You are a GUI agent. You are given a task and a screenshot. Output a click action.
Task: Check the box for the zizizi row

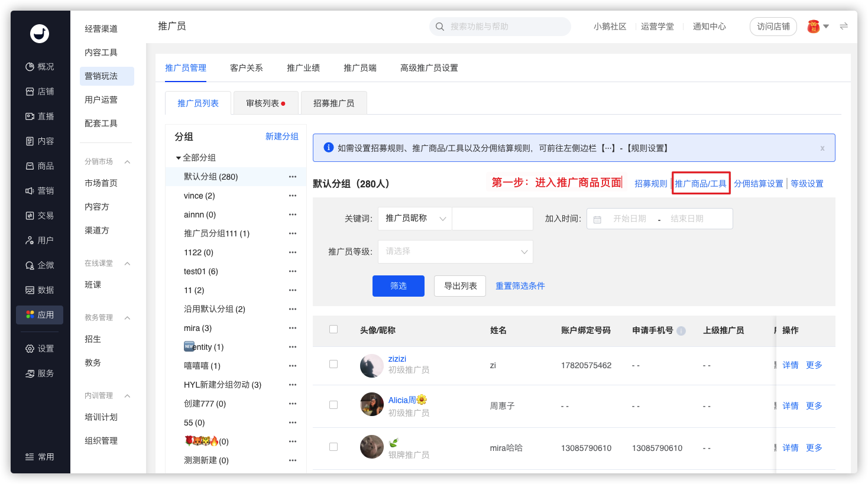click(x=333, y=365)
